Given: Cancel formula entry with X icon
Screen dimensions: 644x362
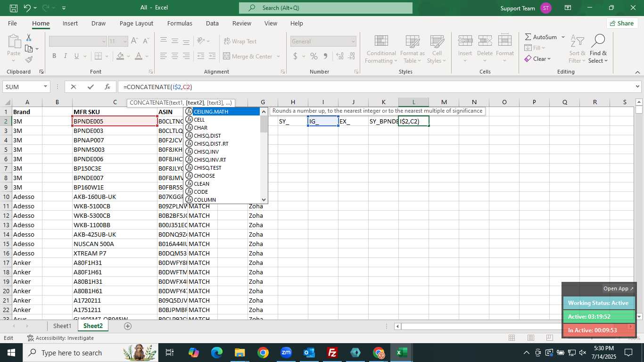Looking at the screenshot, I should [x=74, y=87].
